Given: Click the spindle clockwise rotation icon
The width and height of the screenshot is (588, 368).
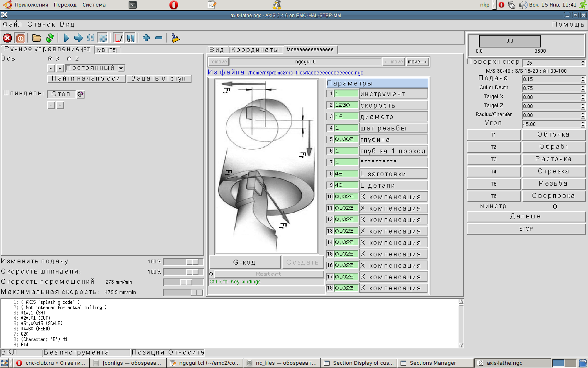Looking at the screenshot, I should tap(80, 94).
